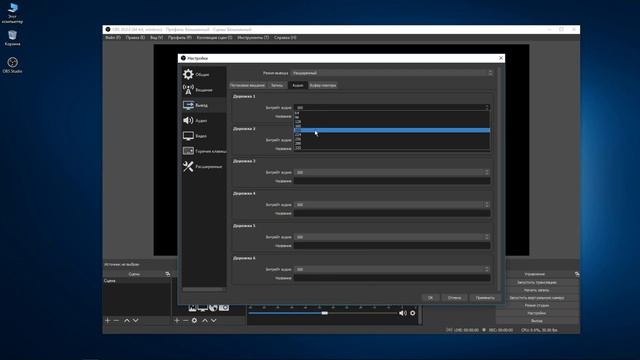
Task: Open Track 5 audio bitrate dropdown
Action: tap(392, 237)
